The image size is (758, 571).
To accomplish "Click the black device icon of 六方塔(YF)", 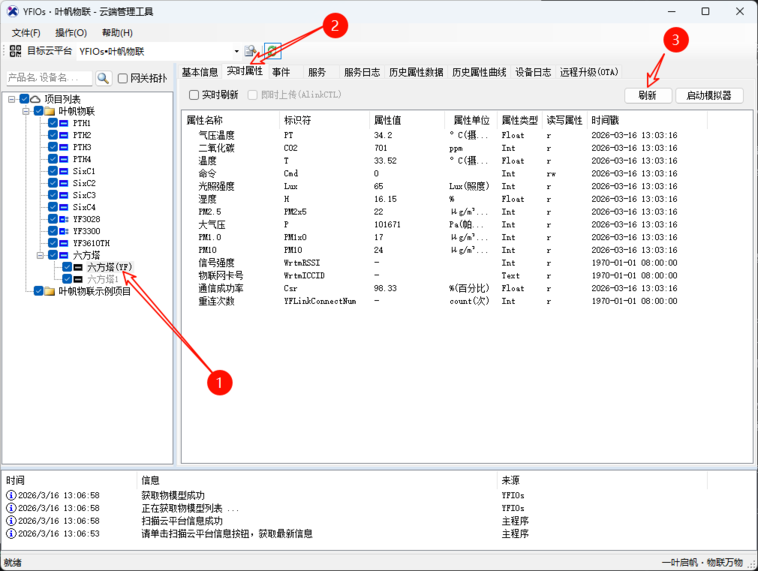I will coord(78,267).
